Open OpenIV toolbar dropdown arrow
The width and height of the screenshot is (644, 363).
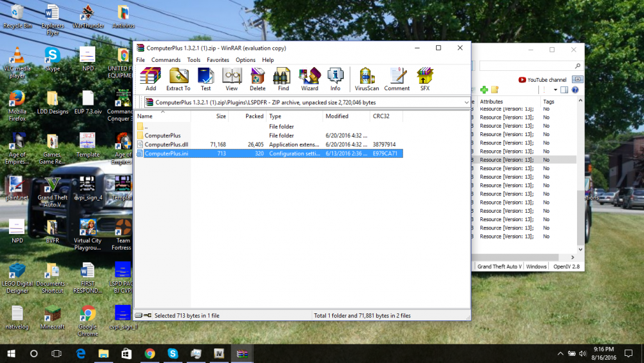coord(555,90)
